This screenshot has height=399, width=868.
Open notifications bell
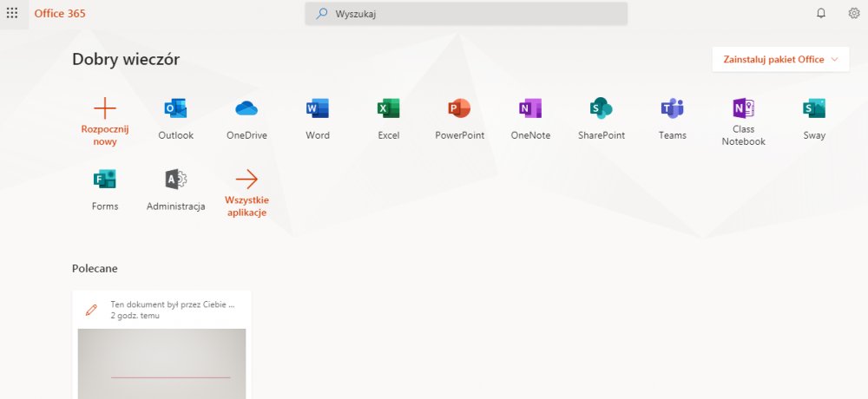tap(821, 13)
